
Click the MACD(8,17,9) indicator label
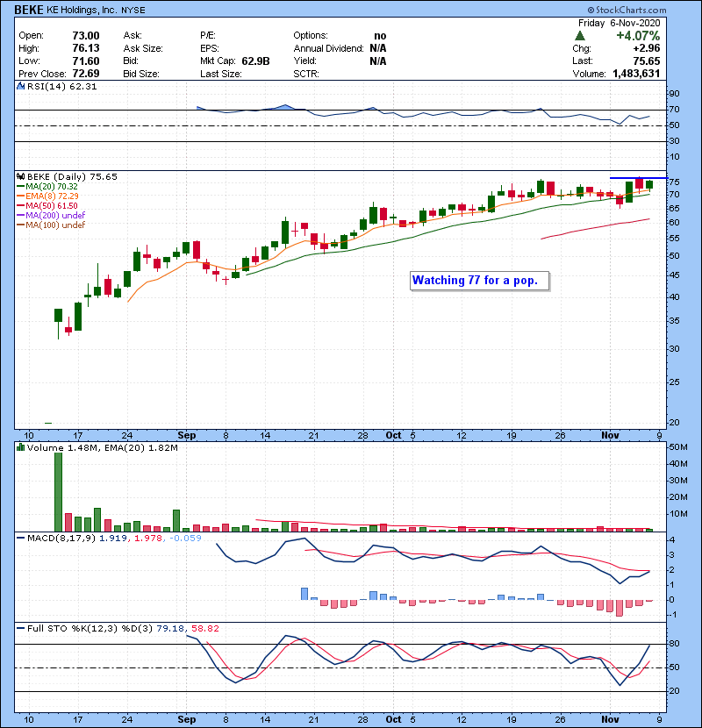tap(61, 539)
